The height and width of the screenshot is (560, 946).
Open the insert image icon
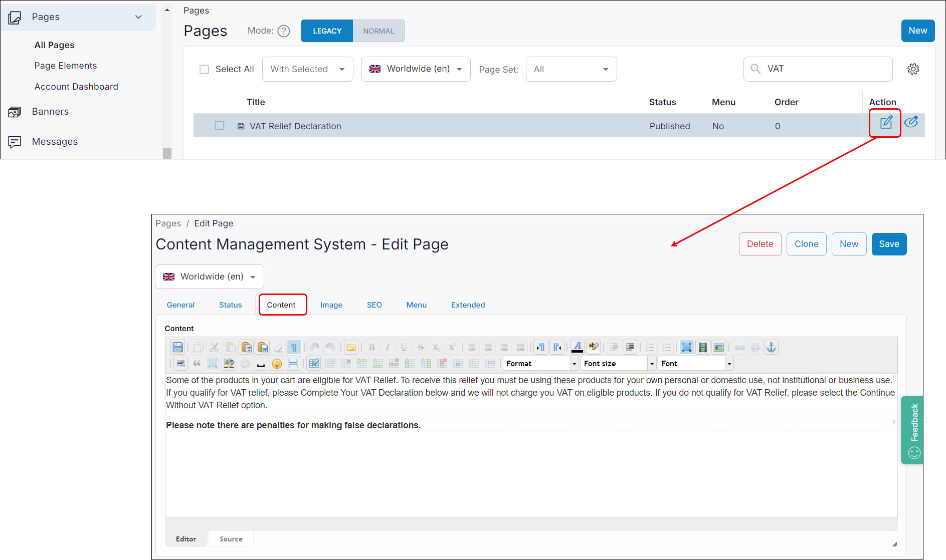click(719, 347)
